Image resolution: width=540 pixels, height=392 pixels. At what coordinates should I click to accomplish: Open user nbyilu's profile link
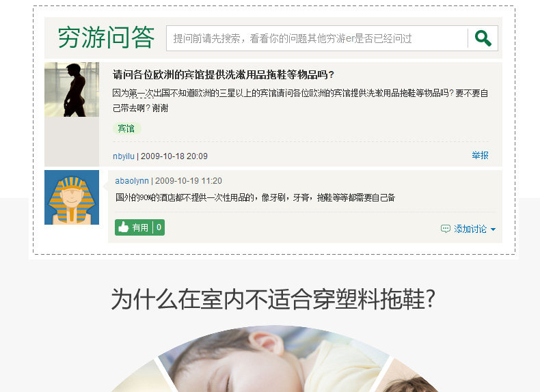123,156
